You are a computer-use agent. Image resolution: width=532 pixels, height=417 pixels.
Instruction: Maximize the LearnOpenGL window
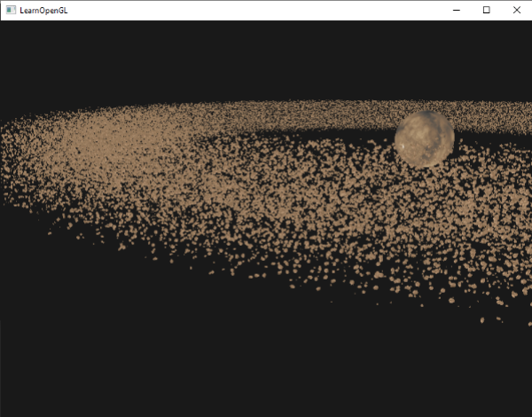pos(486,10)
